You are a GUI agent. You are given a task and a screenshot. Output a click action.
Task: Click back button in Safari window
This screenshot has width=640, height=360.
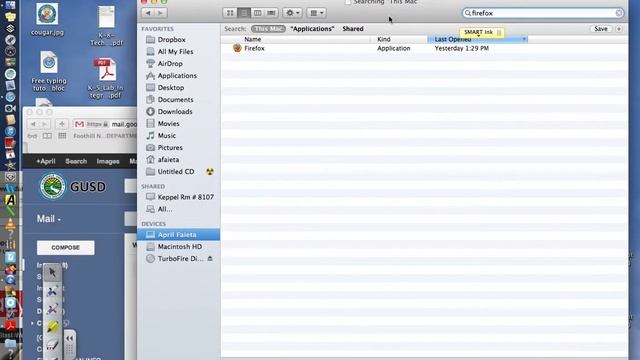33,124
